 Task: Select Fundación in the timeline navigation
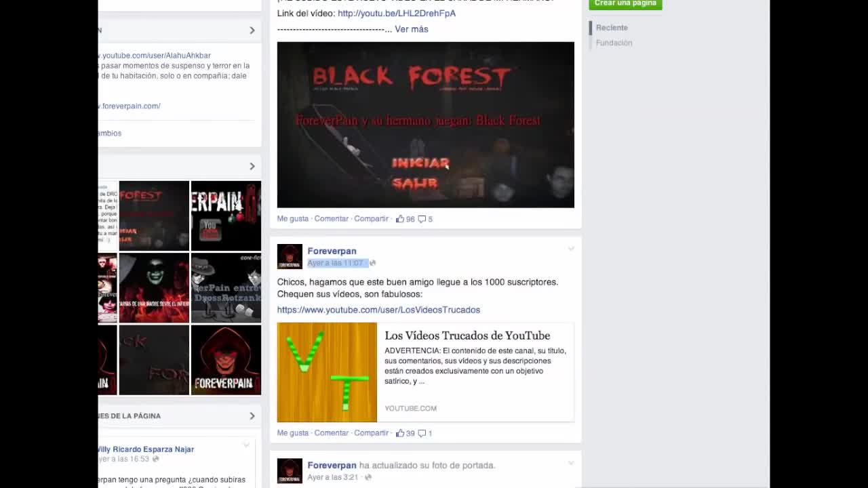coord(614,43)
